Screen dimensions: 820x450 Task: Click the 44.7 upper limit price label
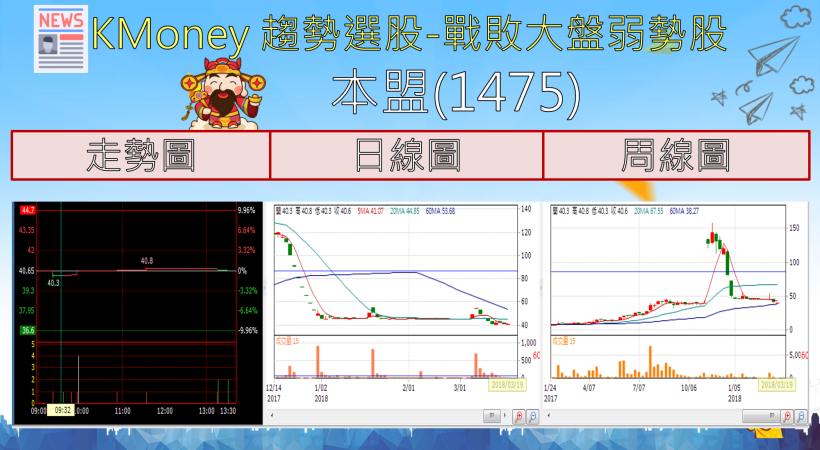coord(27,210)
